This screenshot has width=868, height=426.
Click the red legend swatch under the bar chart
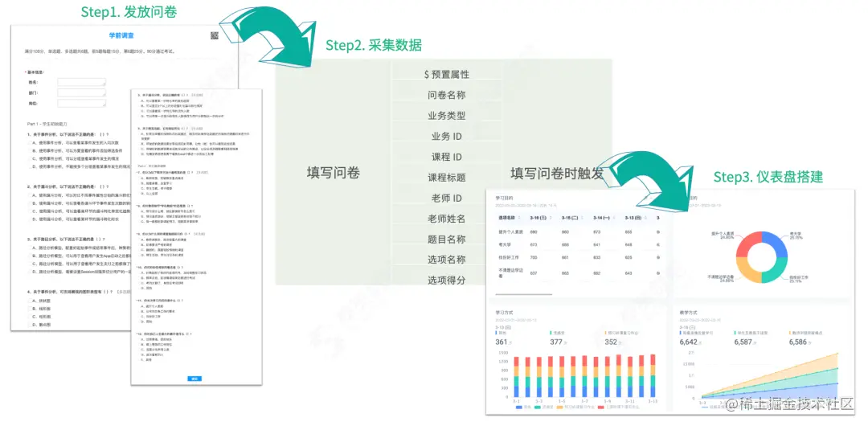coord(599,408)
